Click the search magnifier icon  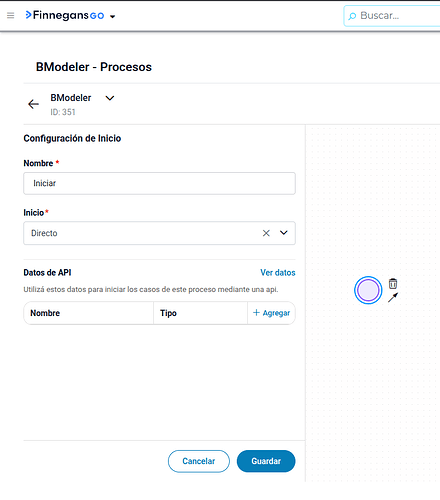click(x=352, y=16)
